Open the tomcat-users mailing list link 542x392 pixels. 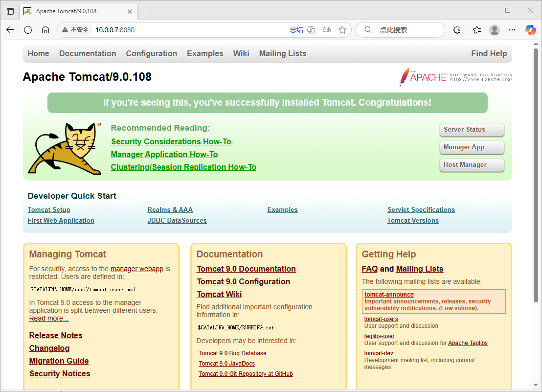[x=381, y=319]
